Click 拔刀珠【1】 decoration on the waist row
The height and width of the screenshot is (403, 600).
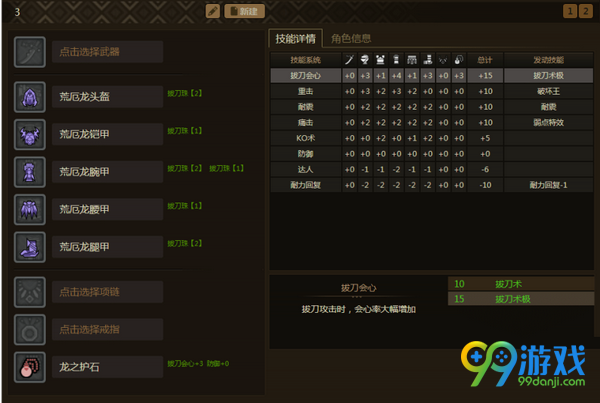click(x=184, y=206)
